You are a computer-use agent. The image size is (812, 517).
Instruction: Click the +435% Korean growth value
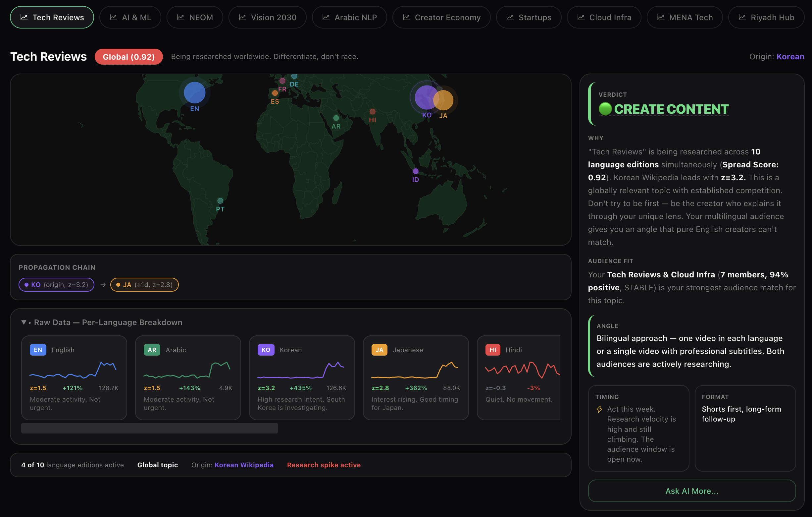301,388
